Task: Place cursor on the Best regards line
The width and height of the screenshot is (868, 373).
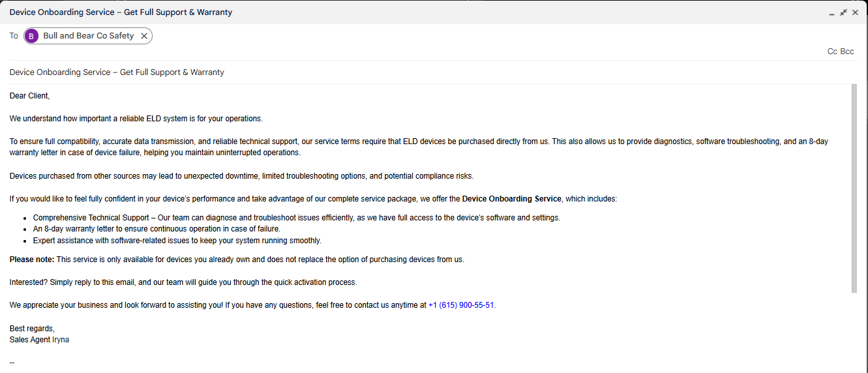Action: pyautogui.click(x=32, y=329)
